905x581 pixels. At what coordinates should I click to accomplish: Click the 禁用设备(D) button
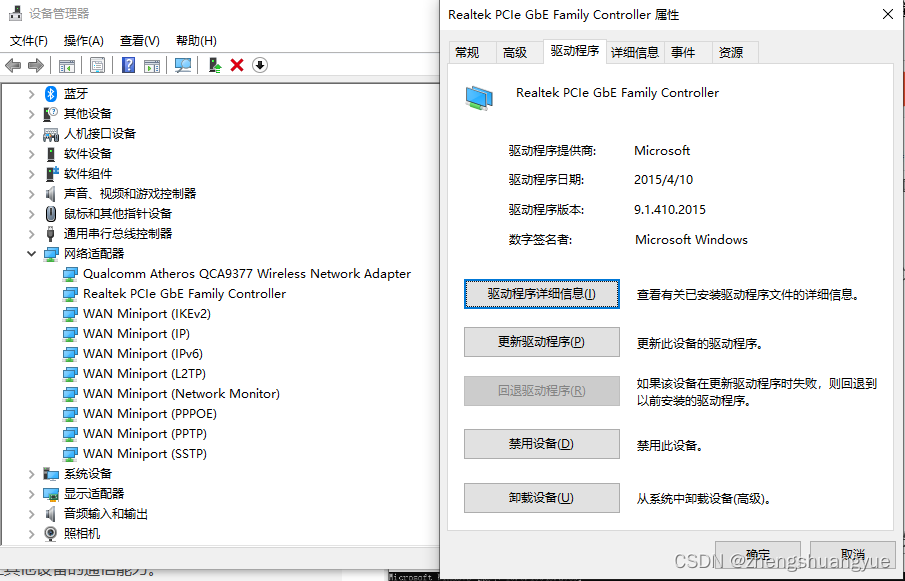(x=541, y=444)
